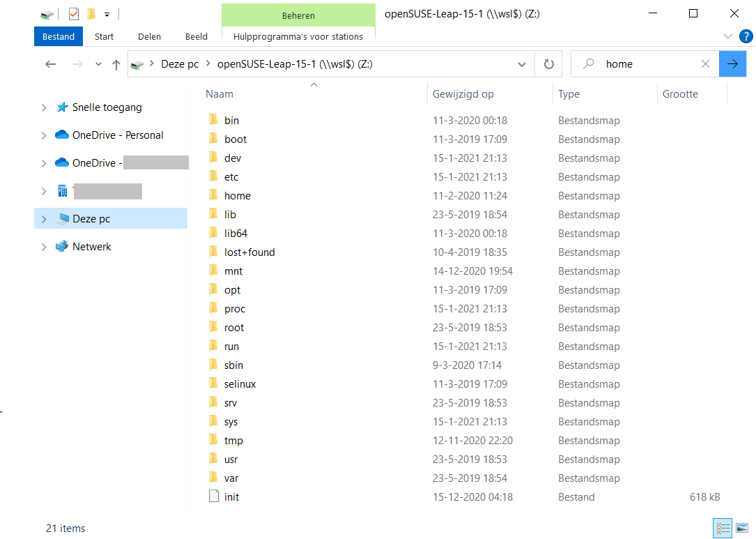This screenshot has height=539, width=756.
Task: Clear the search with the X button
Action: [x=706, y=63]
